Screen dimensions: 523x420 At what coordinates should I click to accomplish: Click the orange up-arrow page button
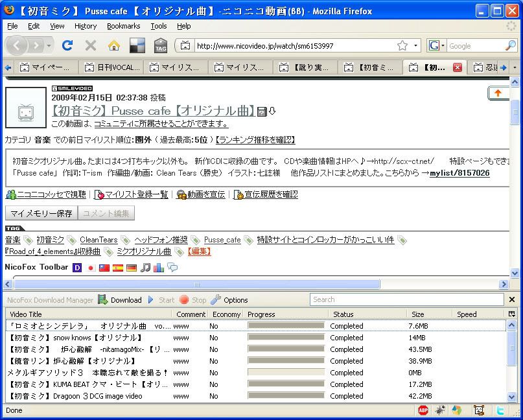[x=498, y=93]
